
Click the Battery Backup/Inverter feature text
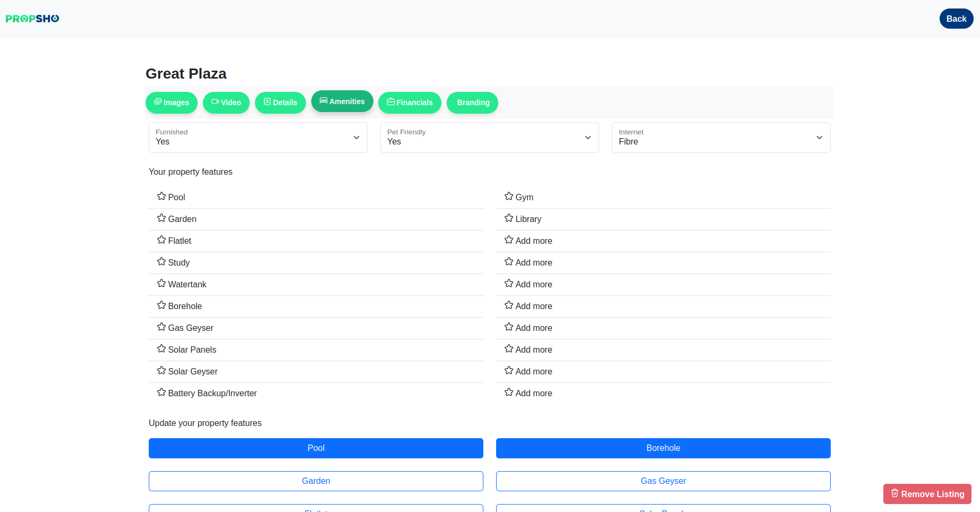(x=212, y=394)
